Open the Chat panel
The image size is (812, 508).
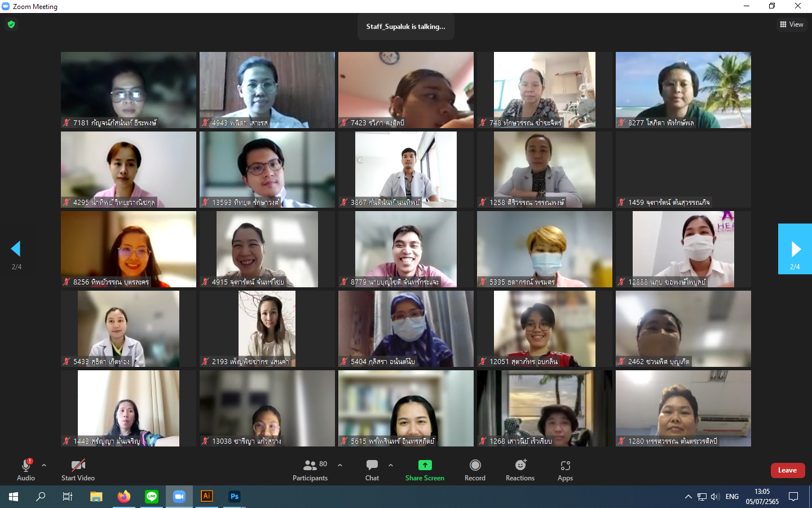pos(372,470)
